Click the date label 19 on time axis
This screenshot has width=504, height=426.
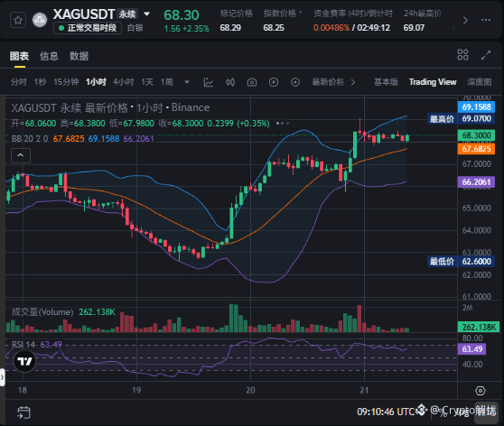136,390
